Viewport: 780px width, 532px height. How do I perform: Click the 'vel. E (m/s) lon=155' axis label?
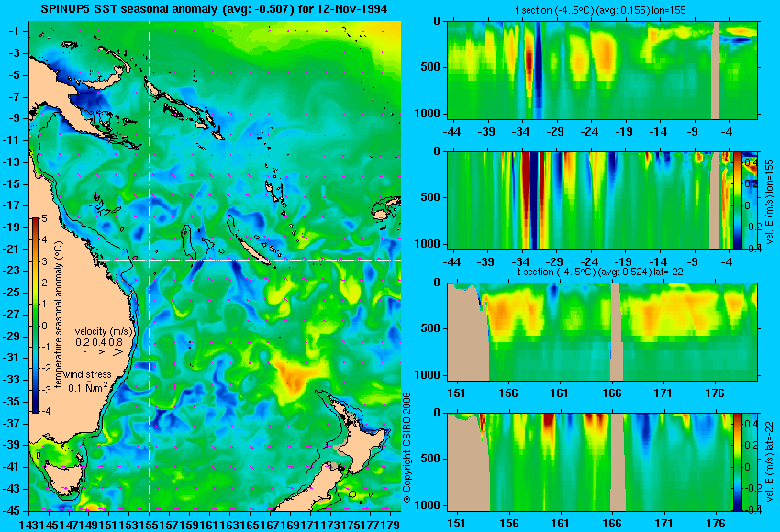click(x=770, y=202)
